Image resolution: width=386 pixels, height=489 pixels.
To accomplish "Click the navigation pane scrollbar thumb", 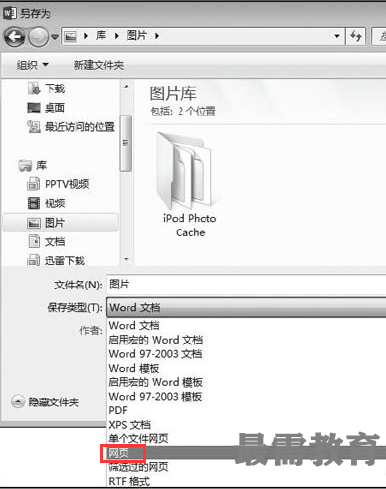I will pyautogui.click(x=126, y=143).
